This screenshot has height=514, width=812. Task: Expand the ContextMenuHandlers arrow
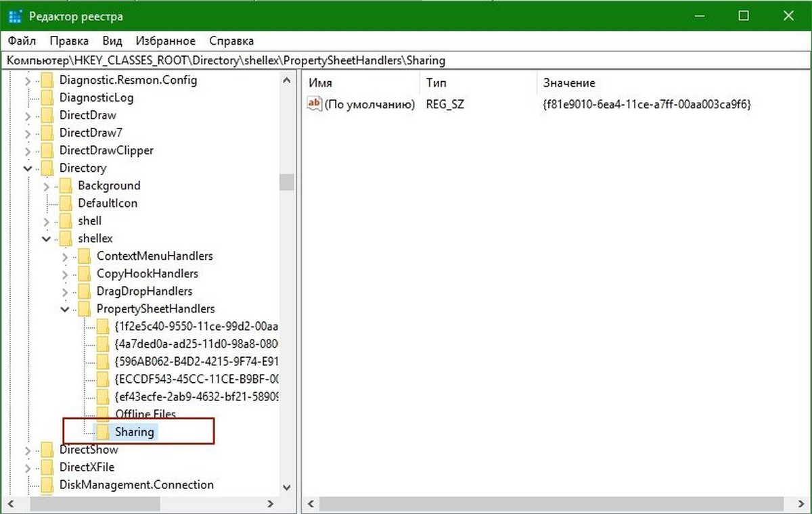click(x=65, y=256)
